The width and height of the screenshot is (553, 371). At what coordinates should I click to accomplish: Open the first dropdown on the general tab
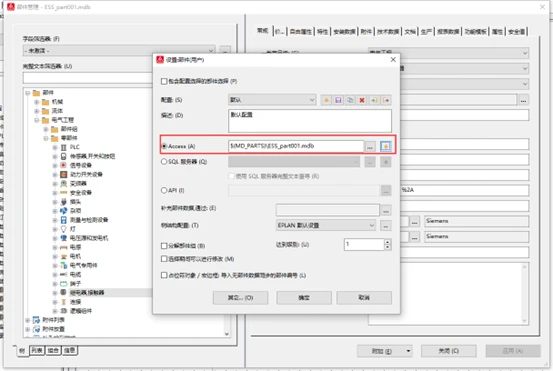pos(449,53)
